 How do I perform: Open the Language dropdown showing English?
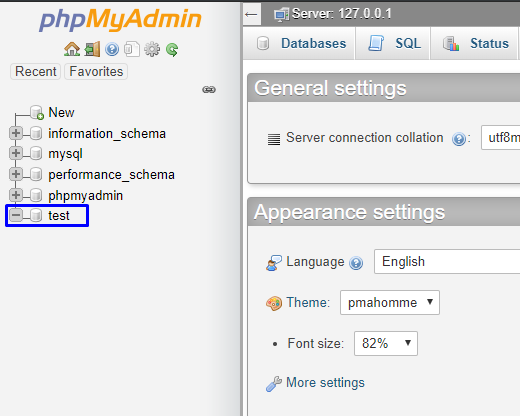click(x=447, y=261)
